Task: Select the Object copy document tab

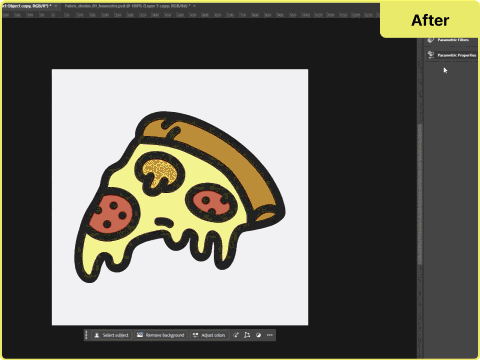Action: tap(26, 6)
